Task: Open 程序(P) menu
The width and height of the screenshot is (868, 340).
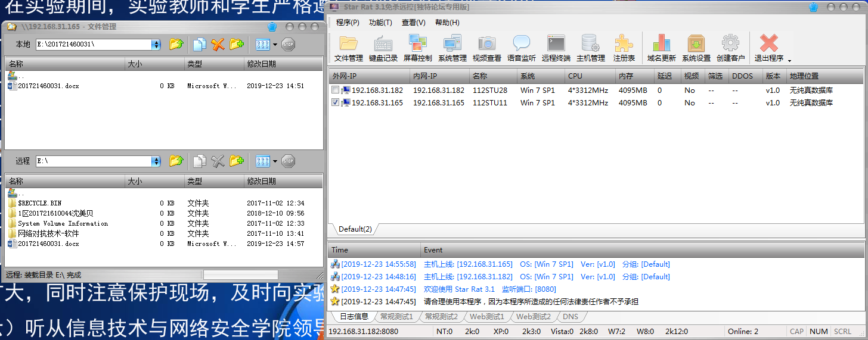Action: pyautogui.click(x=348, y=23)
